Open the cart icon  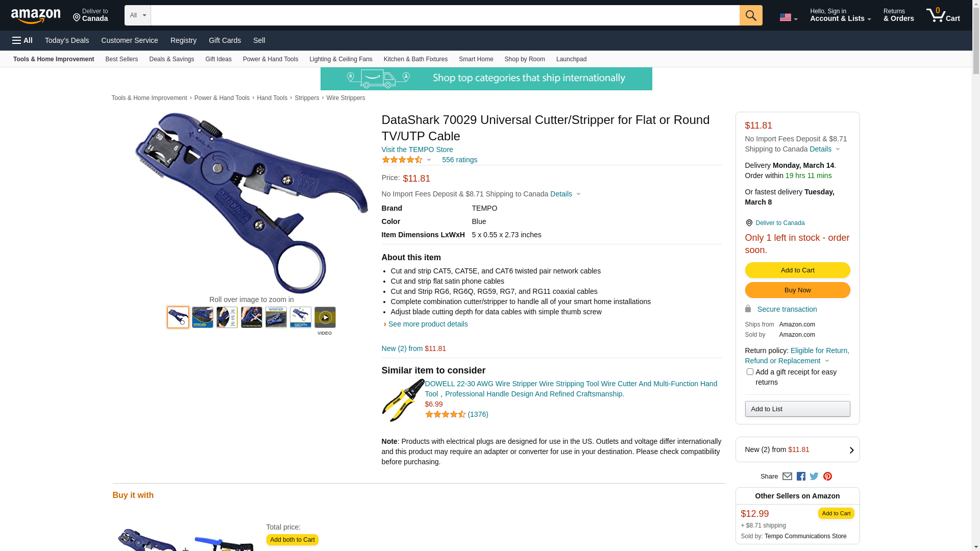pyautogui.click(x=943, y=15)
